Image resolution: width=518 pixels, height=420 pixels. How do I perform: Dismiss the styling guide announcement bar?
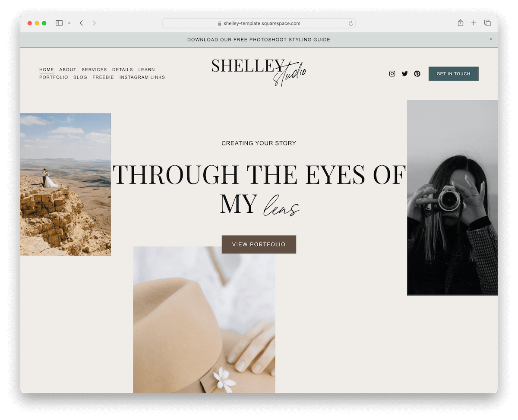[x=491, y=39]
